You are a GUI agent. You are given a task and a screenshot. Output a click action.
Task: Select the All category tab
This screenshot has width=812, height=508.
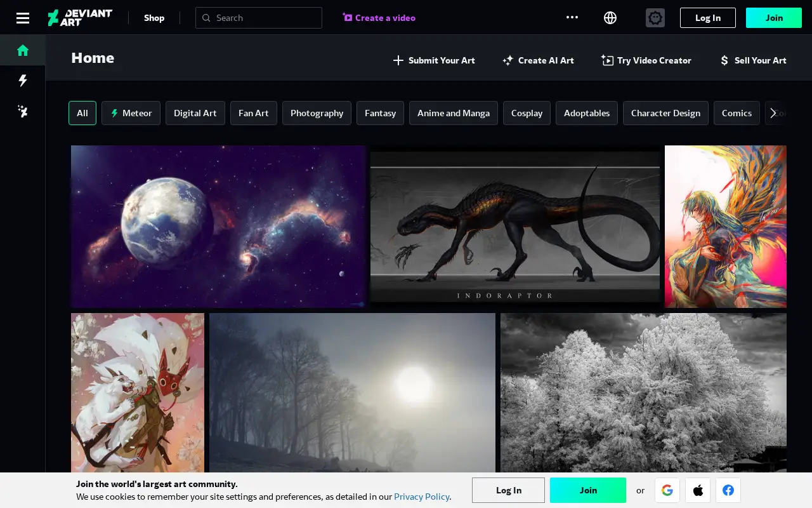pyautogui.click(x=82, y=113)
